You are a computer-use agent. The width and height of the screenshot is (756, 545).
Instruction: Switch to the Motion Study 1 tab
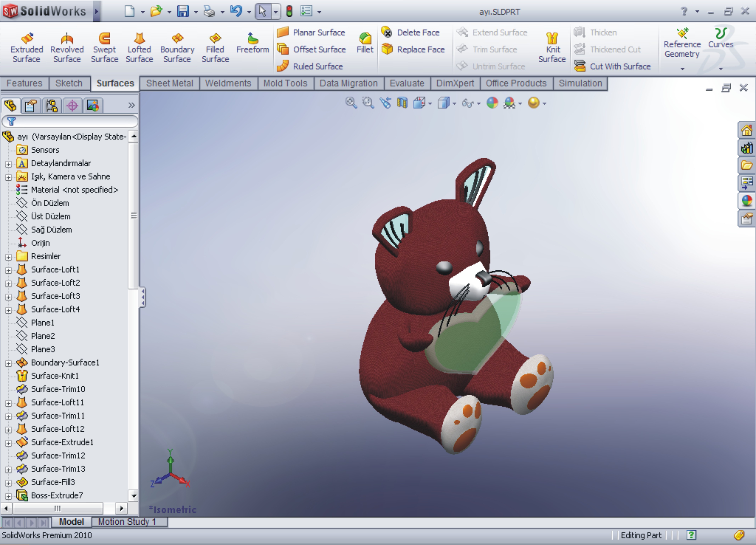(x=127, y=522)
